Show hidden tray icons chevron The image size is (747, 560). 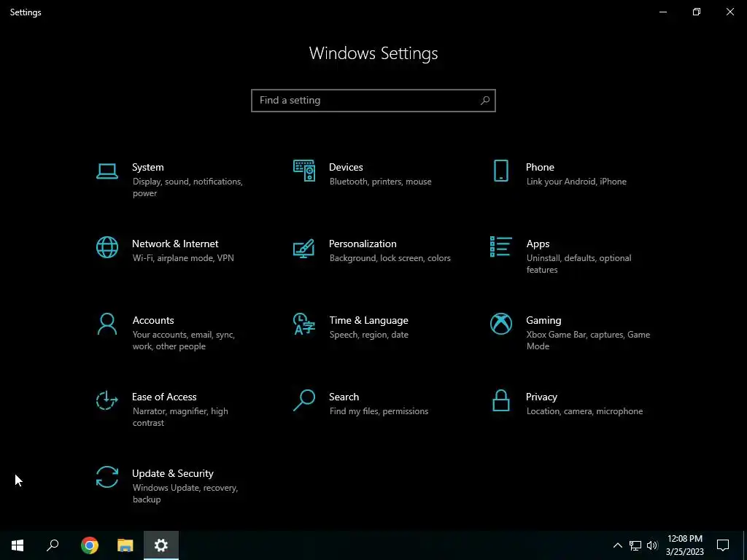point(617,545)
